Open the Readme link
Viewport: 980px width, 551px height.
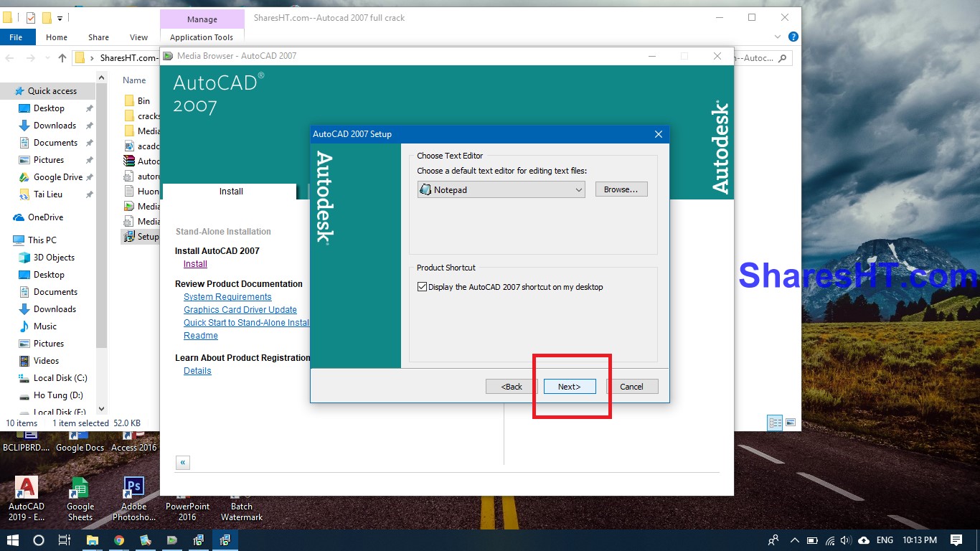(x=201, y=336)
